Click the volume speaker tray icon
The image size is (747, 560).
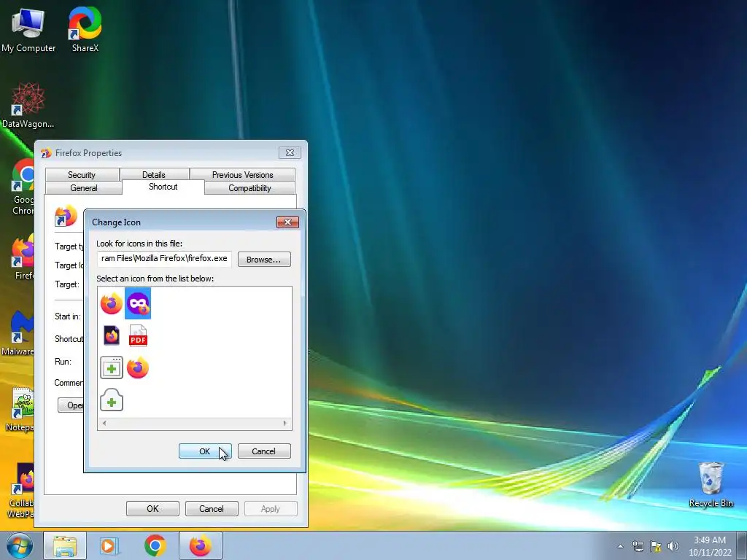(673, 546)
